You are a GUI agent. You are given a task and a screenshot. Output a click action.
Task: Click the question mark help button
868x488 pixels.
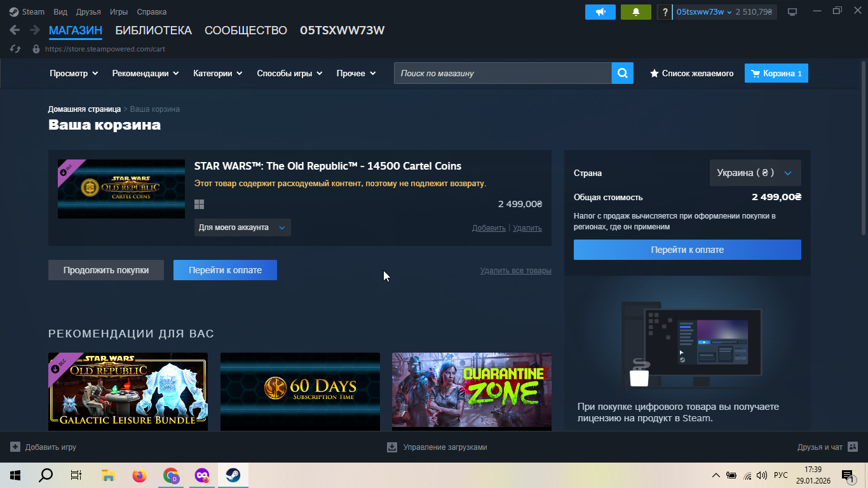[665, 12]
